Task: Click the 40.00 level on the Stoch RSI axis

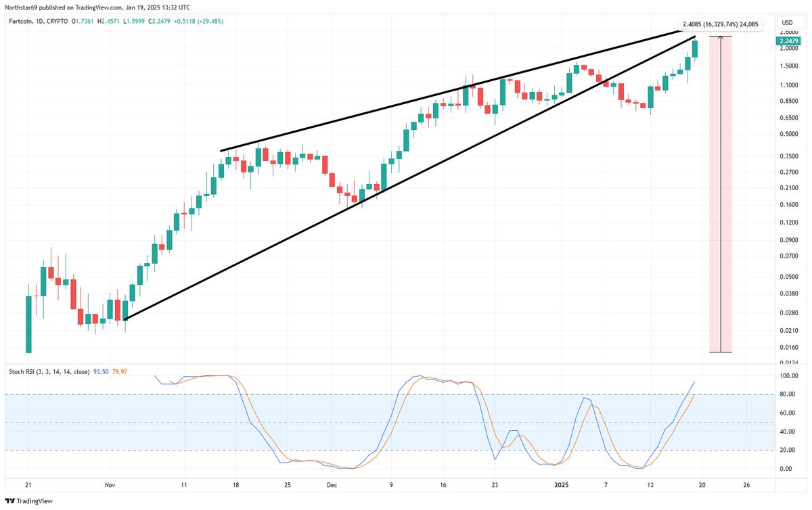Action: click(x=787, y=431)
